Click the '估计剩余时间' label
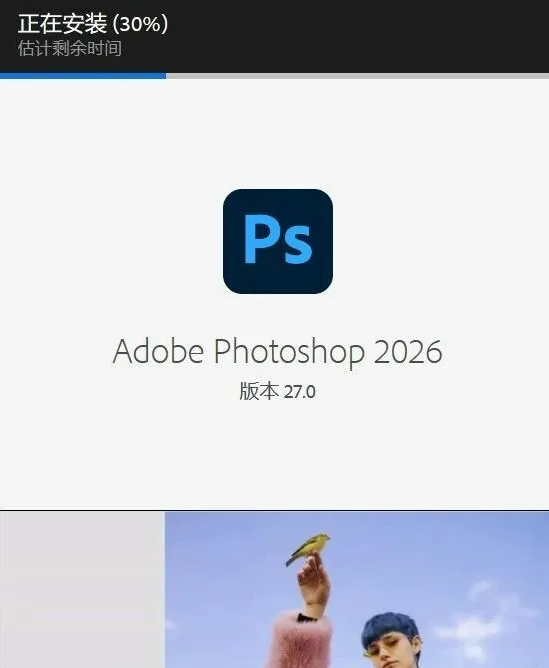Image resolution: width=549 pixels, height=668 pixels. click(x=70, y=48)
